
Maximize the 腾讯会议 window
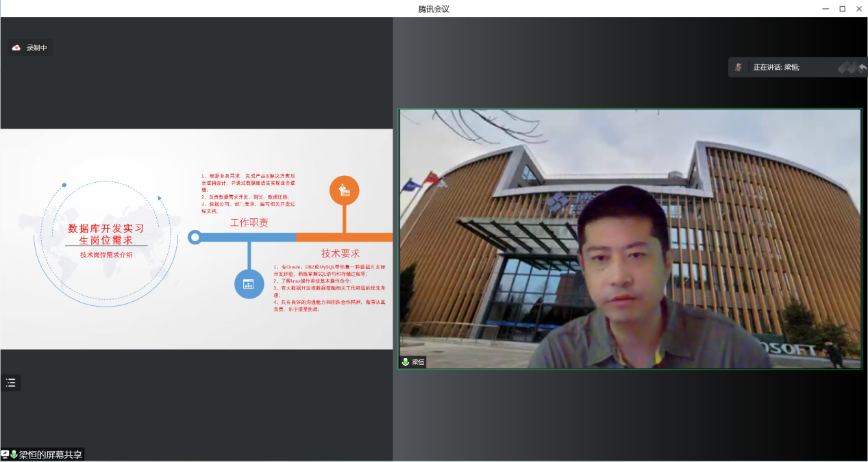tap(842, 8)
